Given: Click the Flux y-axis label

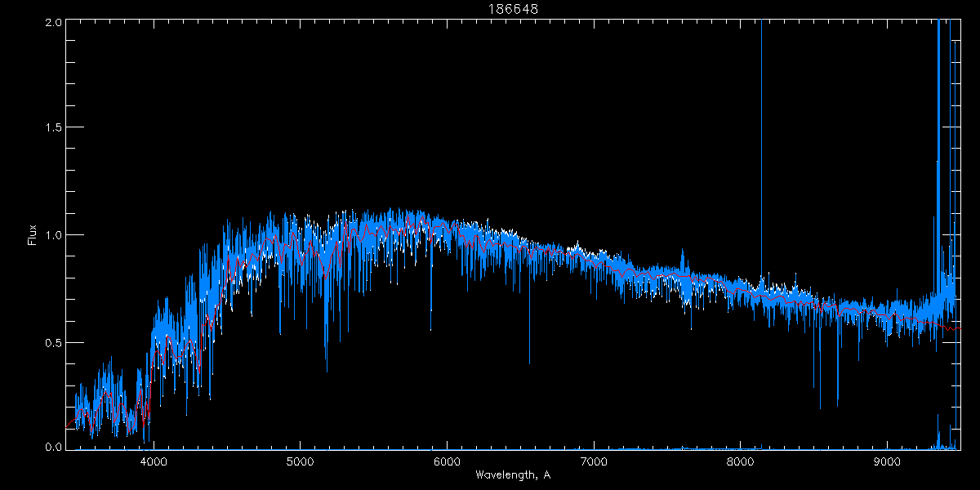Looking at the screenshot, I should 33,234.
